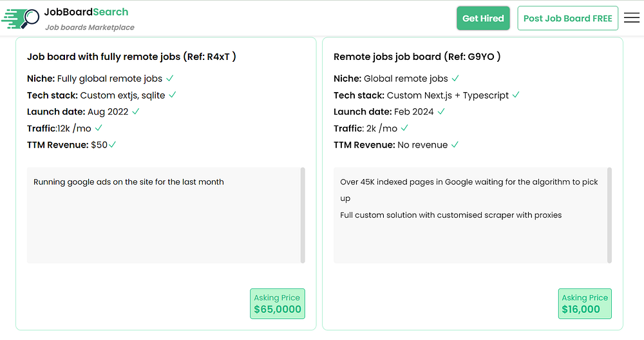The height and width of the screenshot is (340, 644).
Task: Click checkmark next to 12k /mo traffic
Action: click(99, 128)
